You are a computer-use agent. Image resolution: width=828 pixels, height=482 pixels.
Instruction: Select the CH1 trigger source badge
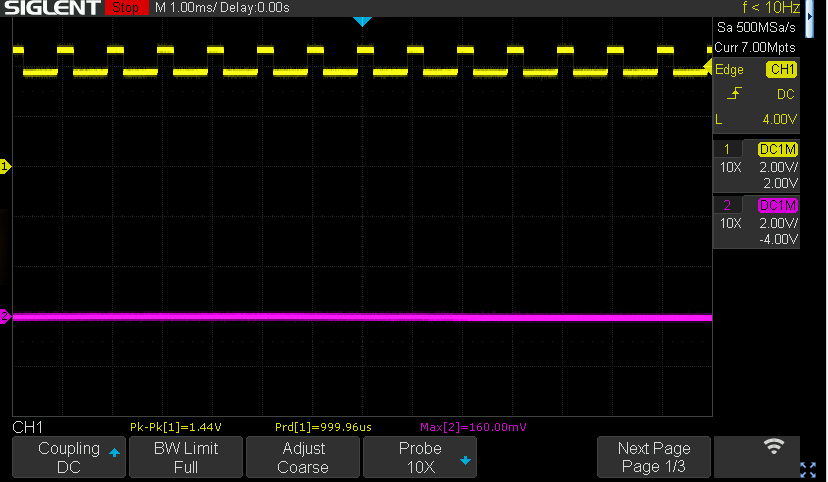coord(782,70)
